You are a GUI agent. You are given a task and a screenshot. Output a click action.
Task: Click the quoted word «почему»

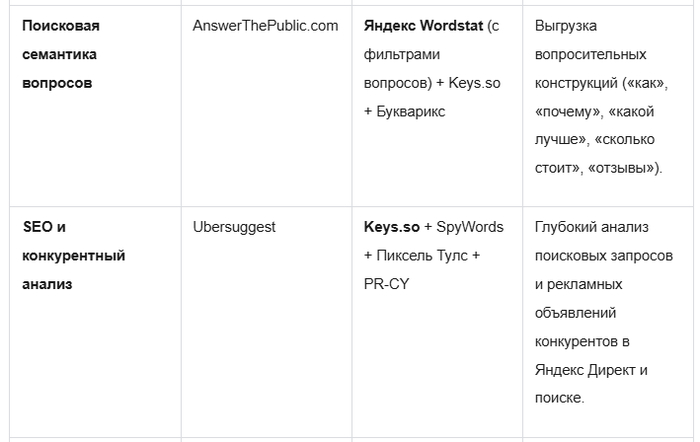[567, 112]
